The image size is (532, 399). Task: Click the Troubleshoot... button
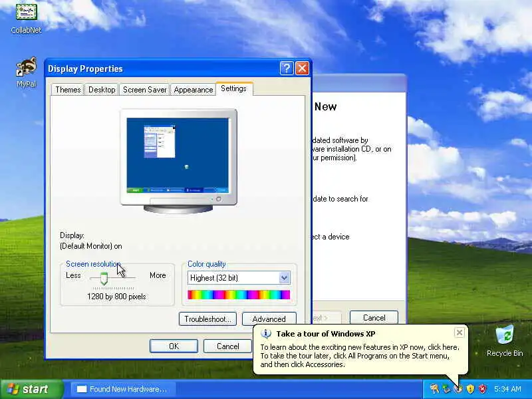pos(207,319)
